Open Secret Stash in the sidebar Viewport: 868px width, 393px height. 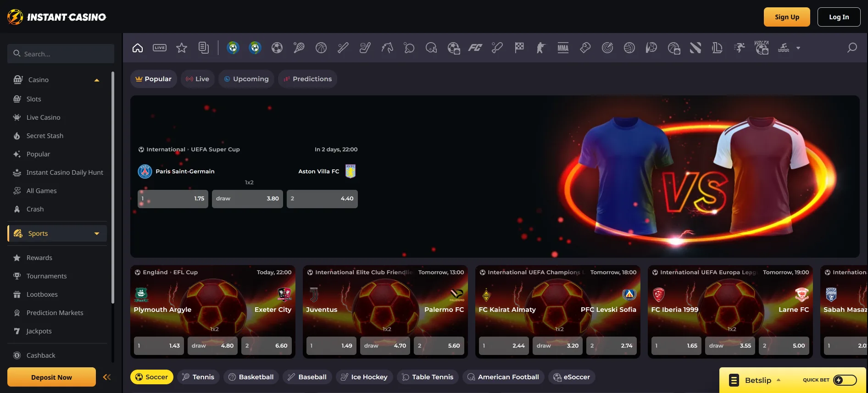point(45,136)
